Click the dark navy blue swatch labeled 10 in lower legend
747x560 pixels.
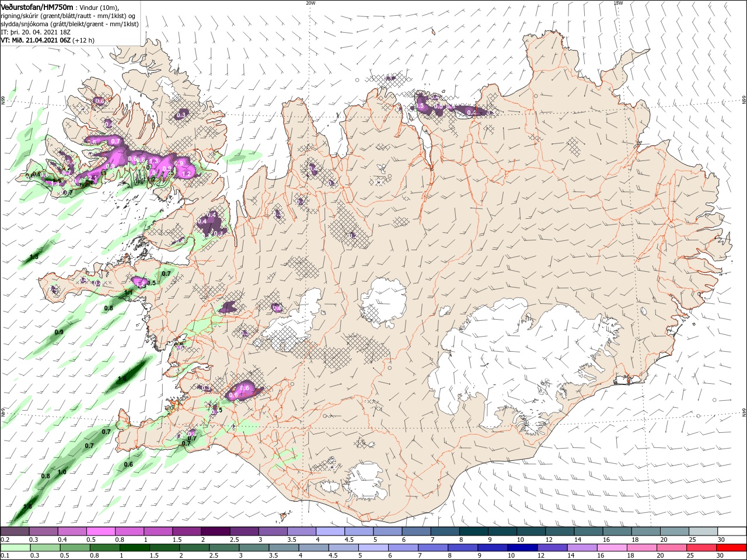point(522,547)
